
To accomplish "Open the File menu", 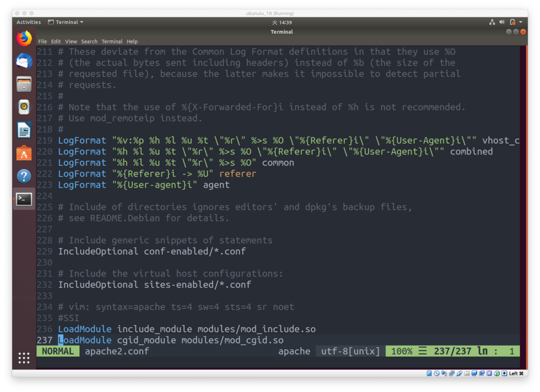I will tap(42, 41).
